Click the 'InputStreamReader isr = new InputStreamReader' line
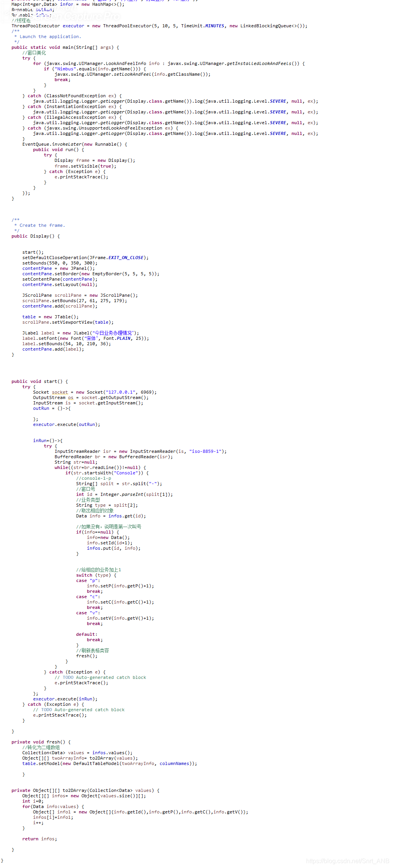The width and height of the screenshot is (393, 868). (140, 451)
